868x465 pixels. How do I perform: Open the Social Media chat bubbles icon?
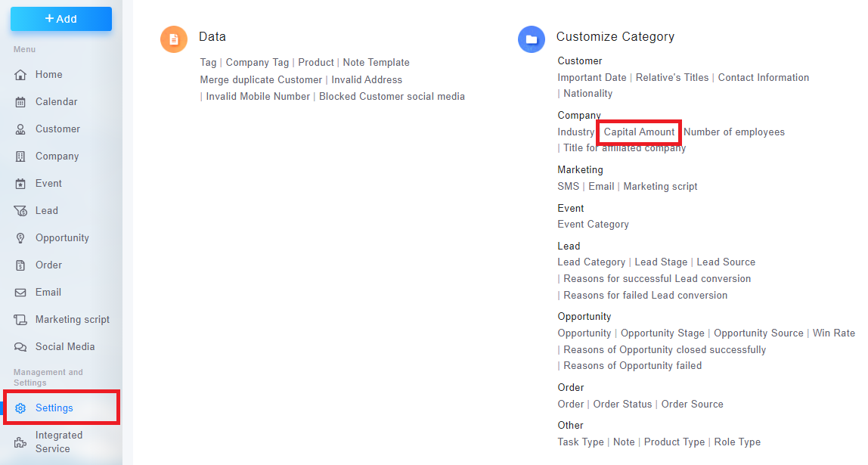point(20,347)
